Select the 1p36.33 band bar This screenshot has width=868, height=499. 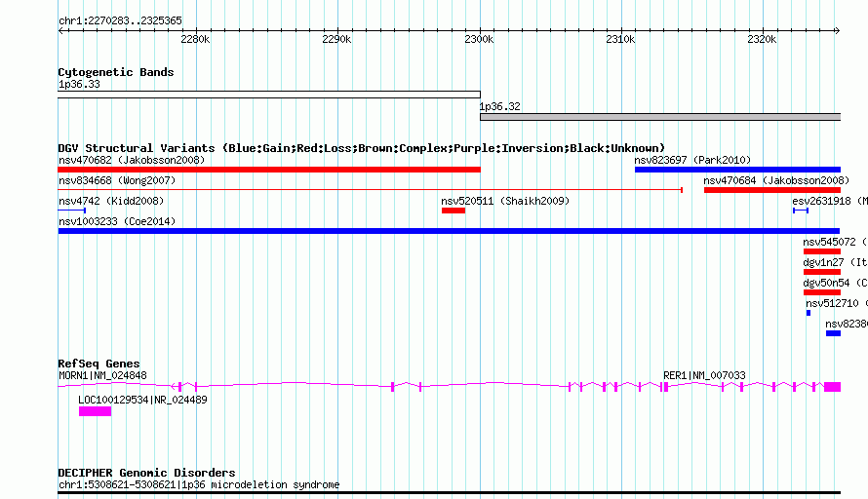tap(269, 95)
